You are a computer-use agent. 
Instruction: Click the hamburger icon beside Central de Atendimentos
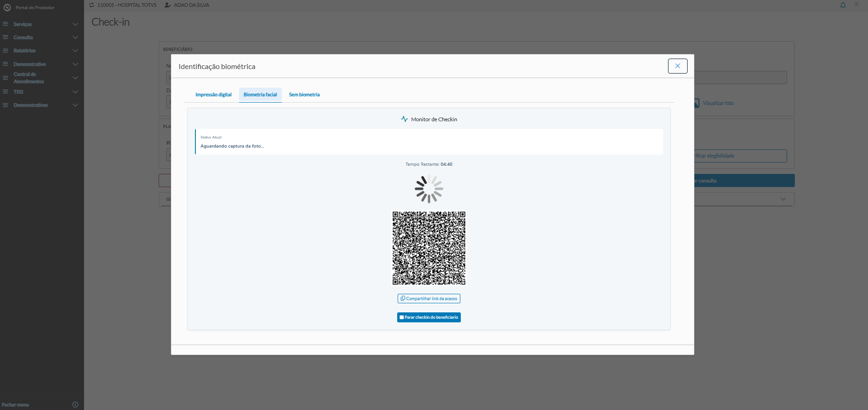point(5,78)
